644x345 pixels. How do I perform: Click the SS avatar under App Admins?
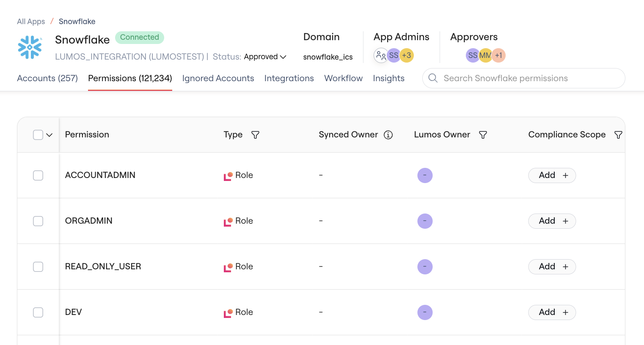click(x=394, y=55)
